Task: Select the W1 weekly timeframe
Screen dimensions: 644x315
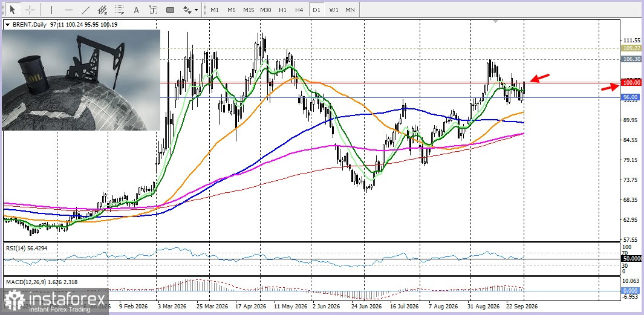Action: (x=334, y=10)
